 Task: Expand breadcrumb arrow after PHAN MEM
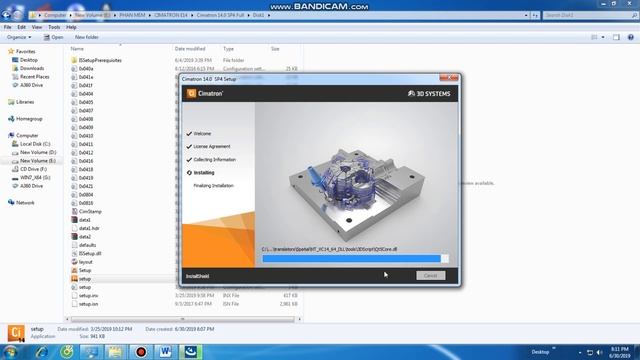[149, 15]
